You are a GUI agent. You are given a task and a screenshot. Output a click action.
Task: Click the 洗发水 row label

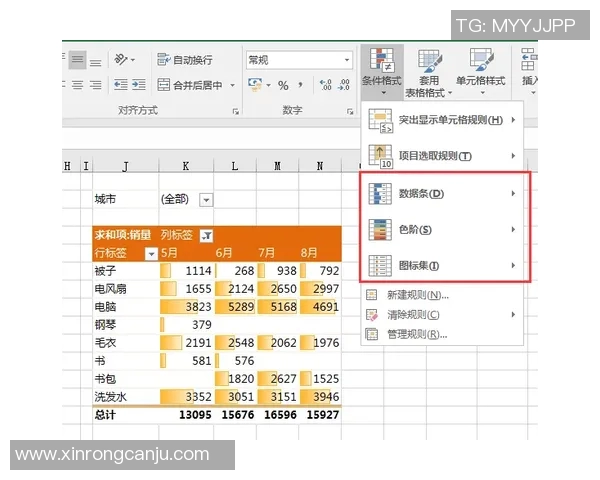pos(110,397)
